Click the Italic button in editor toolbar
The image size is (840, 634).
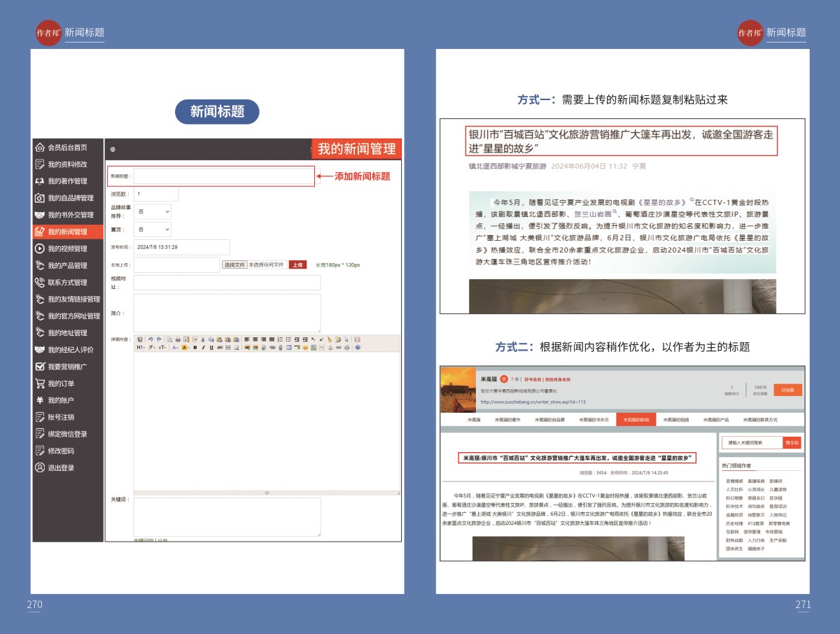click(x=203, y=347)
